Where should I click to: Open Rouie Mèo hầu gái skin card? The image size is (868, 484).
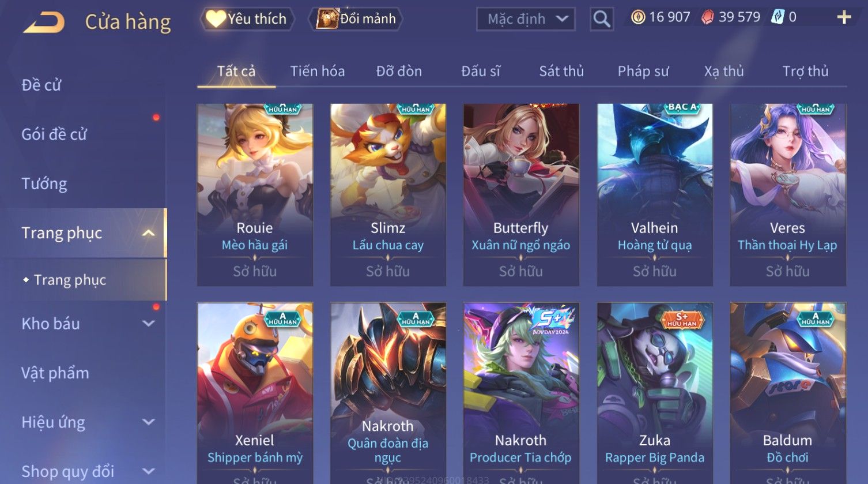(255, 195)
